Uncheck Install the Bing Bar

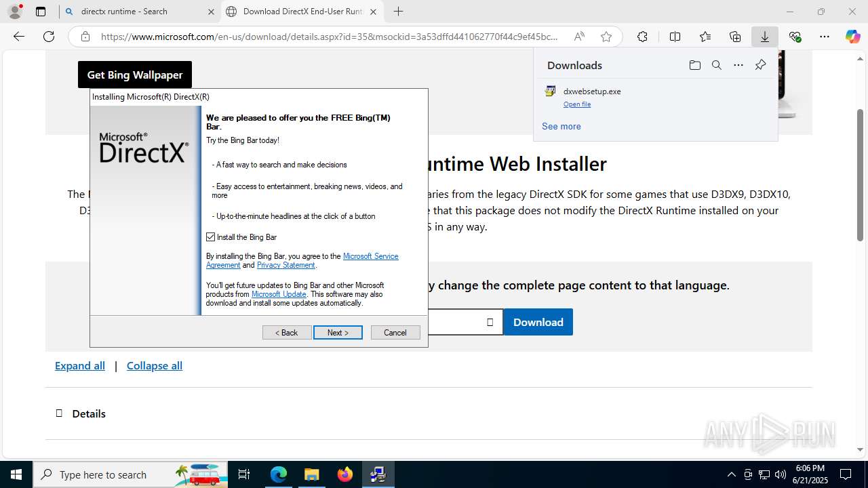pyautogui.click(x=211, y=237)
